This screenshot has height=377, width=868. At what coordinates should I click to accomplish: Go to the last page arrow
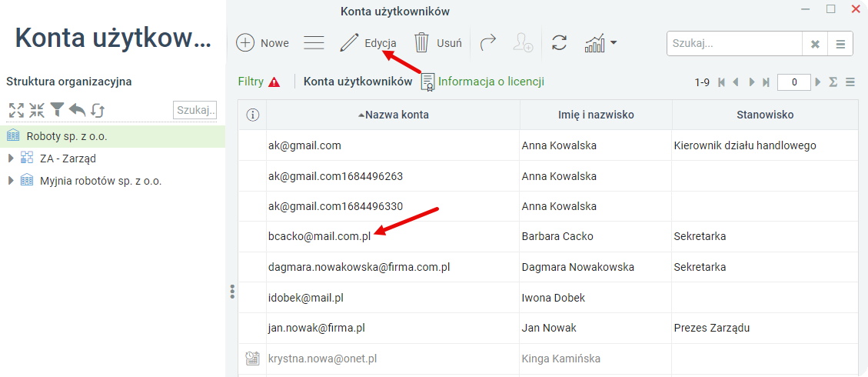pyautogui.click(x=767, y=82)
